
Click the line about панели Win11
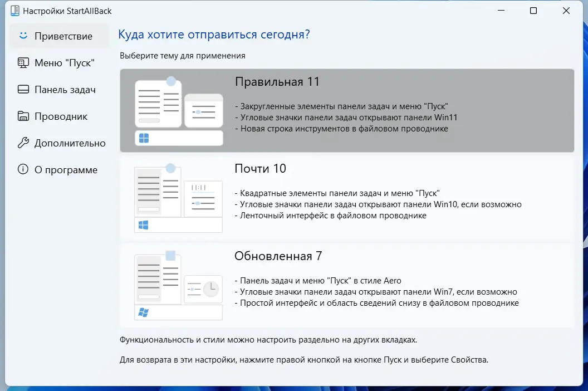coord(346,118)
